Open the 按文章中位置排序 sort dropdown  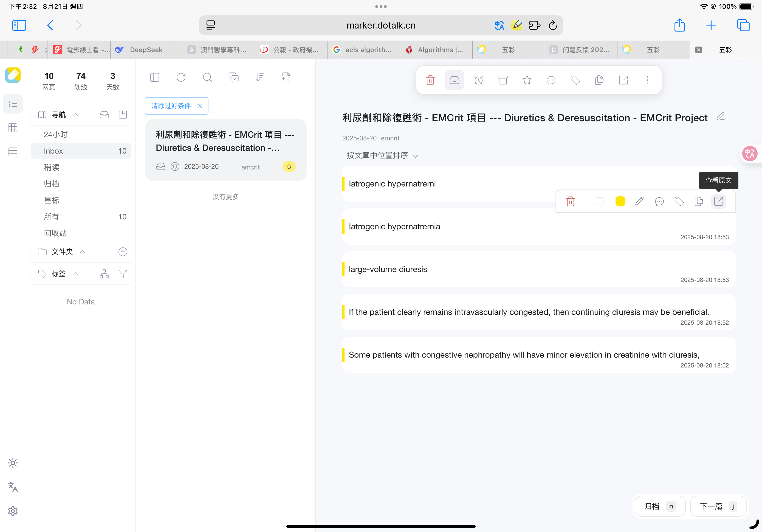coord(382,156)
